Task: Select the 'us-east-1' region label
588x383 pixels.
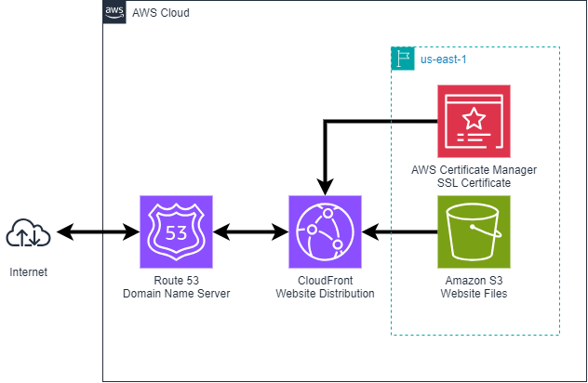Action: click(443, 59)
